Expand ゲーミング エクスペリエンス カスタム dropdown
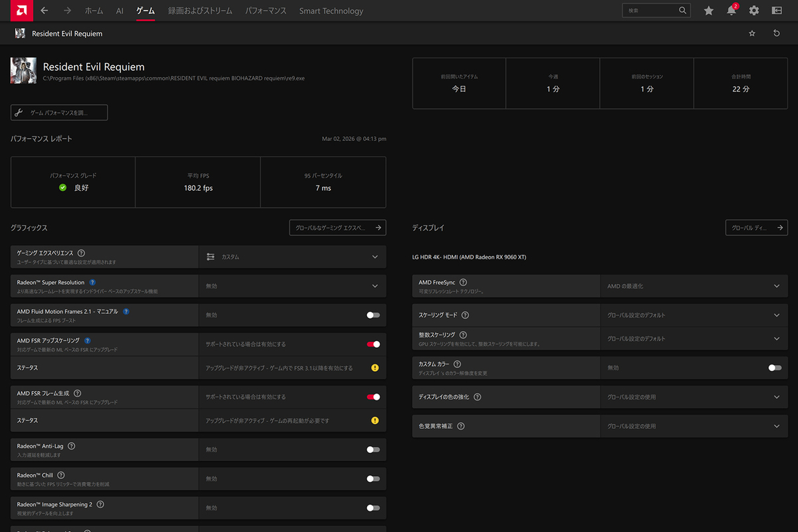 (375, 257)
